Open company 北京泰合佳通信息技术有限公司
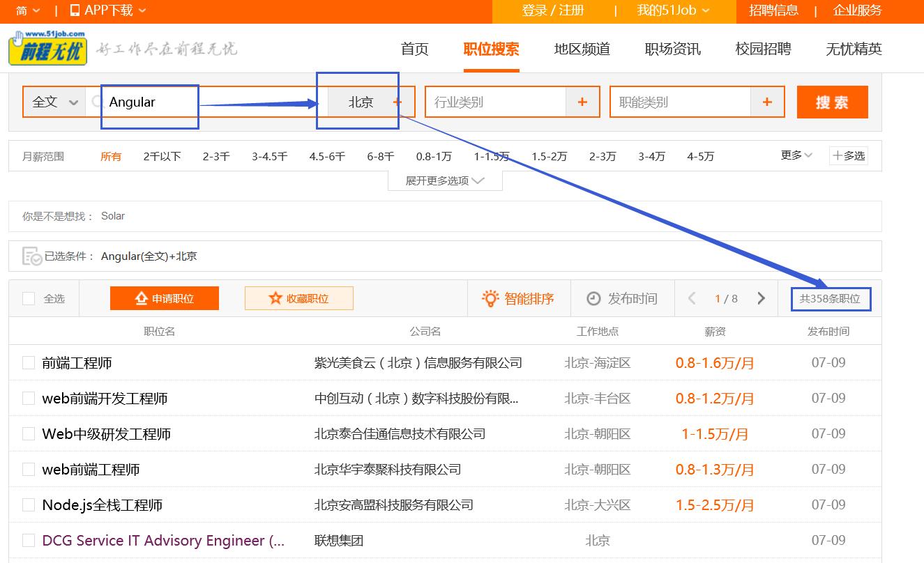Viewport: 924px width, 563px height. click(x=400, y=434)
